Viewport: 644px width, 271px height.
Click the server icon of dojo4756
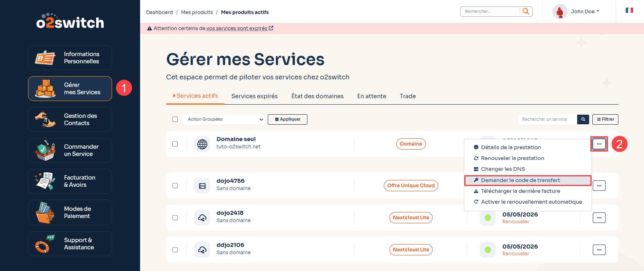(202, 186)
